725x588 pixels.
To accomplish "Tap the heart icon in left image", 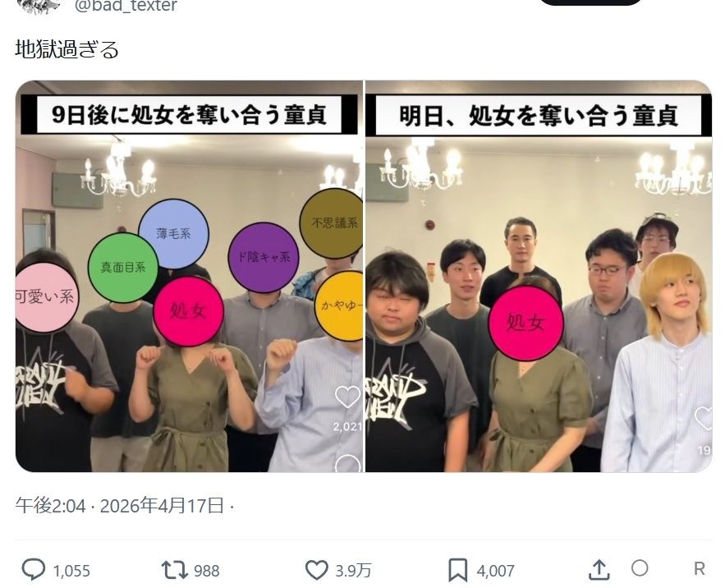I will click(347, 397).
